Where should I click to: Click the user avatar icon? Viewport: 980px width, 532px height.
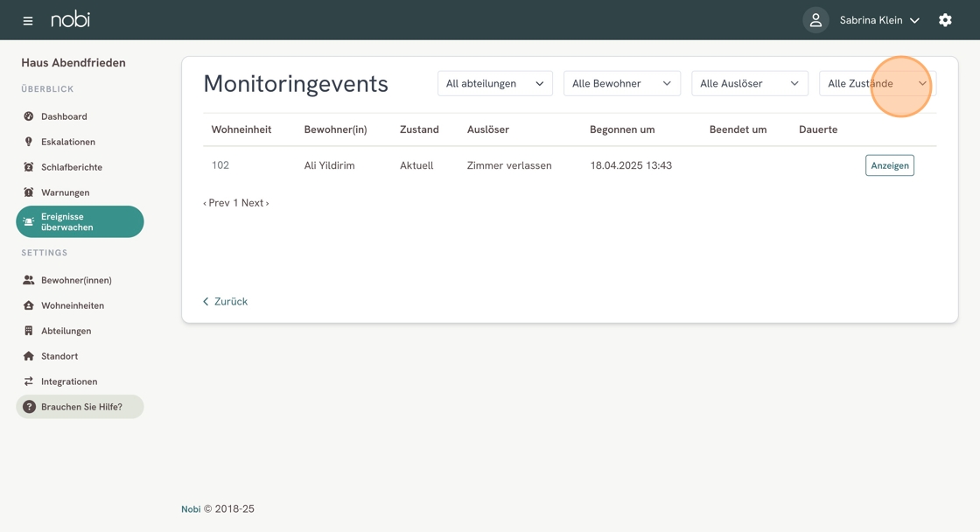pos(815,20)
